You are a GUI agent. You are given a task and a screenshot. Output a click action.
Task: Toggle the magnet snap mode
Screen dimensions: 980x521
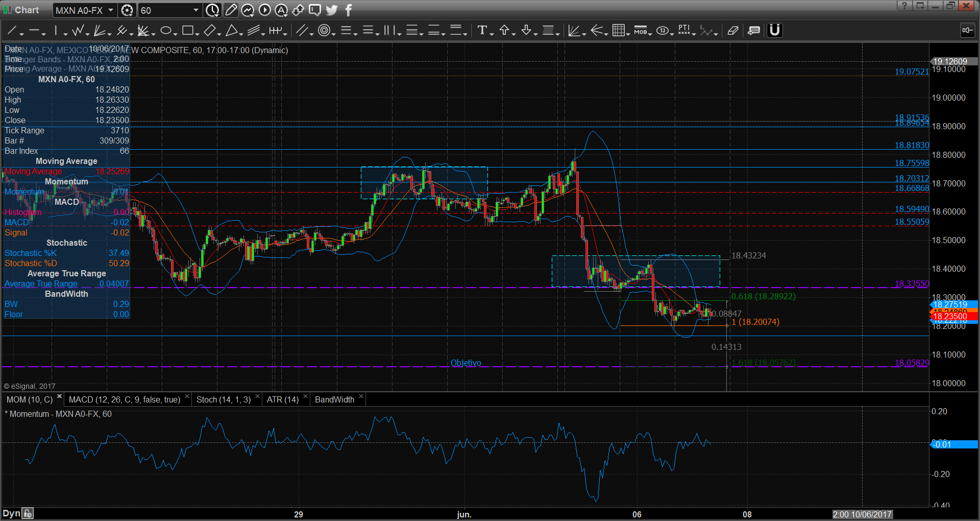pos(775,31)
